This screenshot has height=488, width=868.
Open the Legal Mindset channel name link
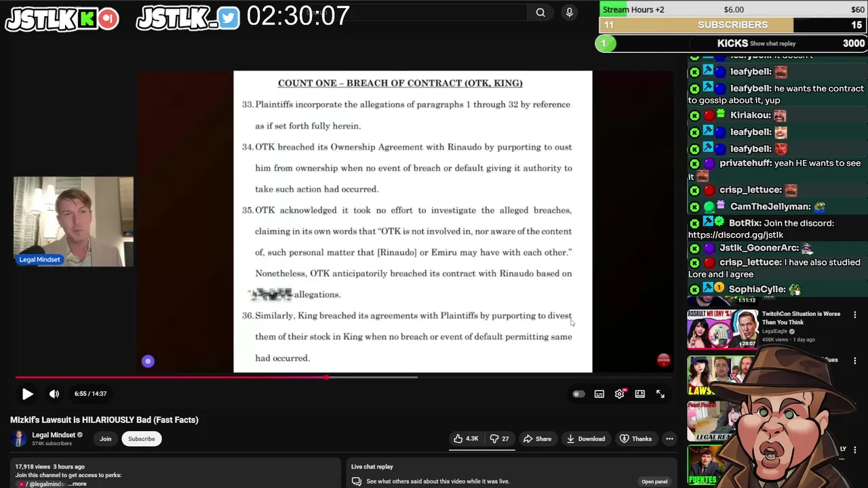pos(54,434)
